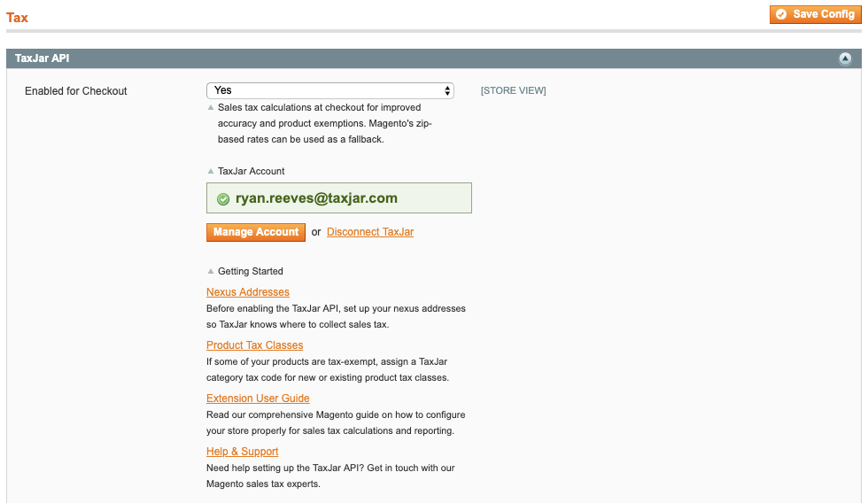Click the checkmark icon on Save Config
The image size is (868, 503).
pyautogui.click(x=781, y=14)
